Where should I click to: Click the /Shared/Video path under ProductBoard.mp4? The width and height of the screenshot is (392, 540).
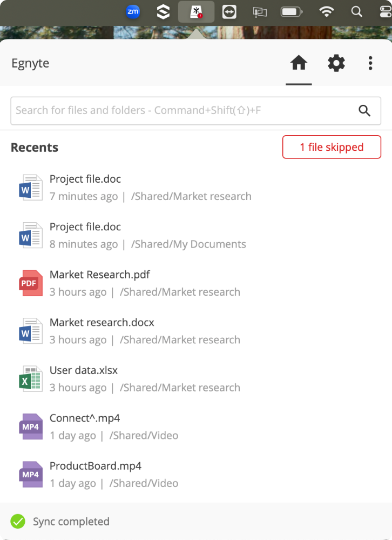(x=144, y=484)
